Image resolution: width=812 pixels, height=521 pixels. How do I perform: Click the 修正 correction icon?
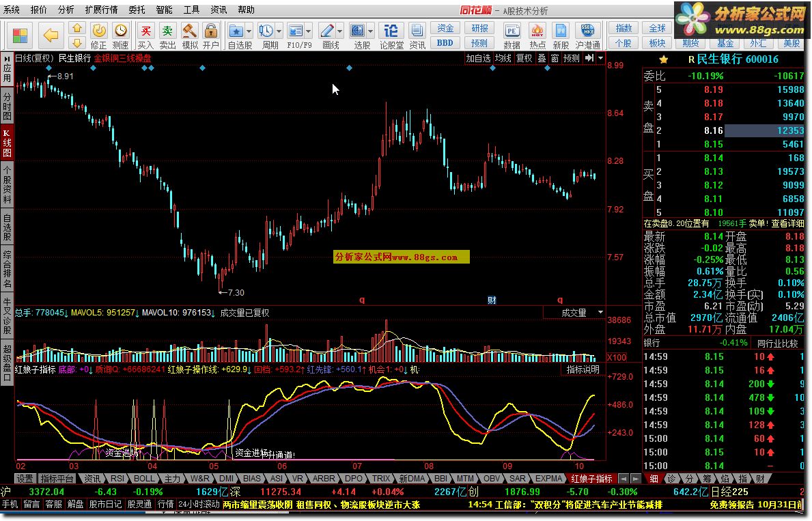pyautogui.click(x=98, y=36)
